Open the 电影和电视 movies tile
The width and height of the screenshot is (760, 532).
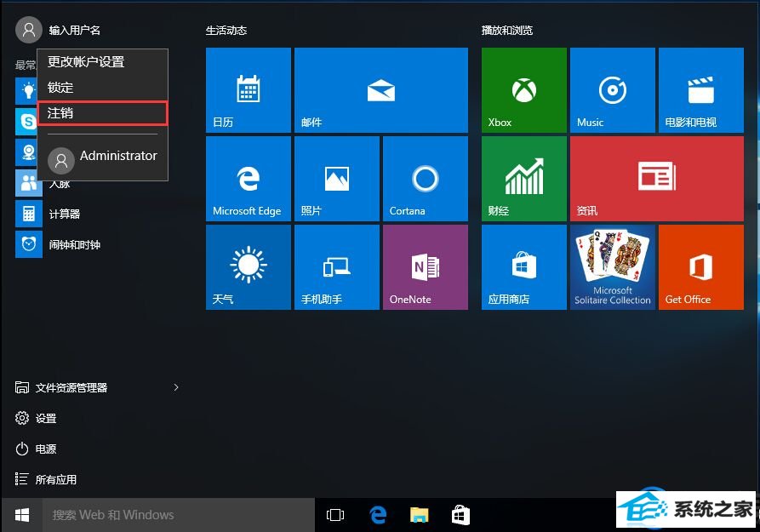[701, 89]
